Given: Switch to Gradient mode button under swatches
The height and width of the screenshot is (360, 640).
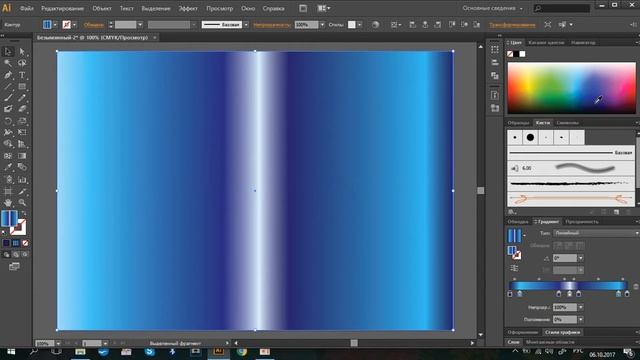Looking at the screenshot, I should click(16, 243).
